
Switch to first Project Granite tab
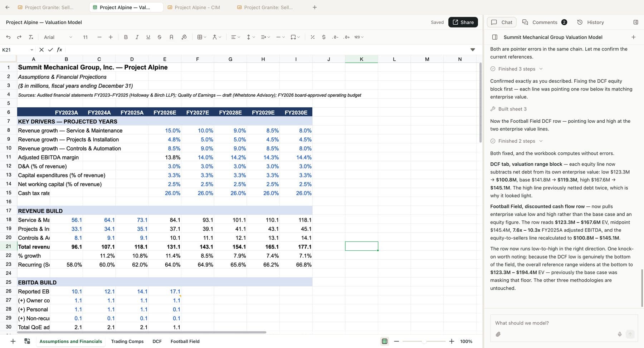tap(46, 7)
